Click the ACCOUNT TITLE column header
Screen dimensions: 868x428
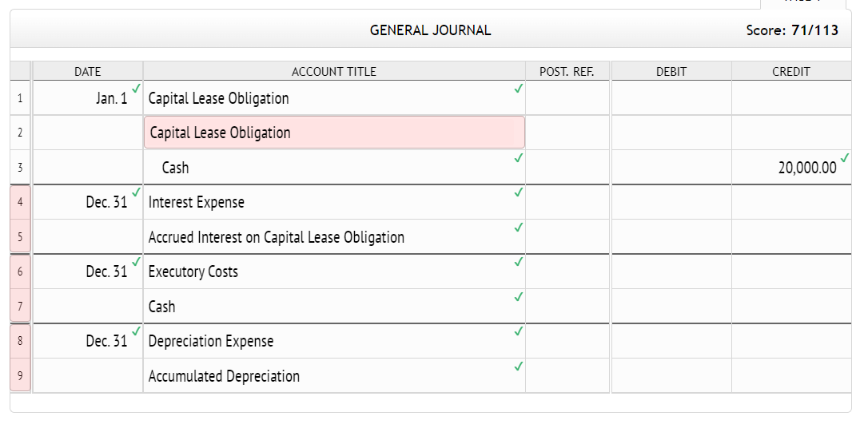[x=334, y=71]
